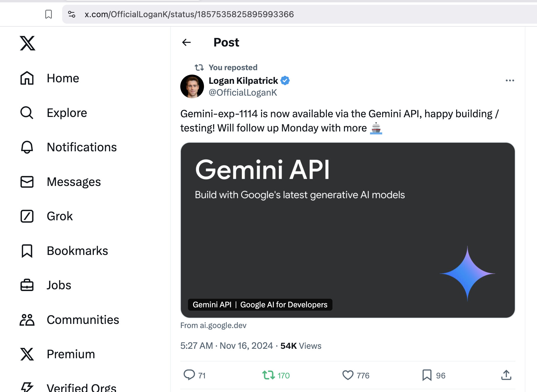Viewport: 537px width, 392px height.
Task: Bookmark this page in the browser toolbar
Action: 49,14
